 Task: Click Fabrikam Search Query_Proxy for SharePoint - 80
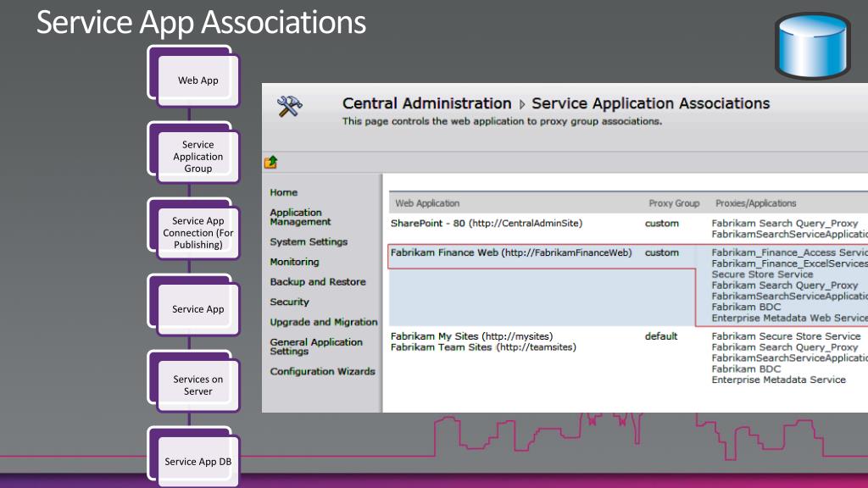click(784, 224)
